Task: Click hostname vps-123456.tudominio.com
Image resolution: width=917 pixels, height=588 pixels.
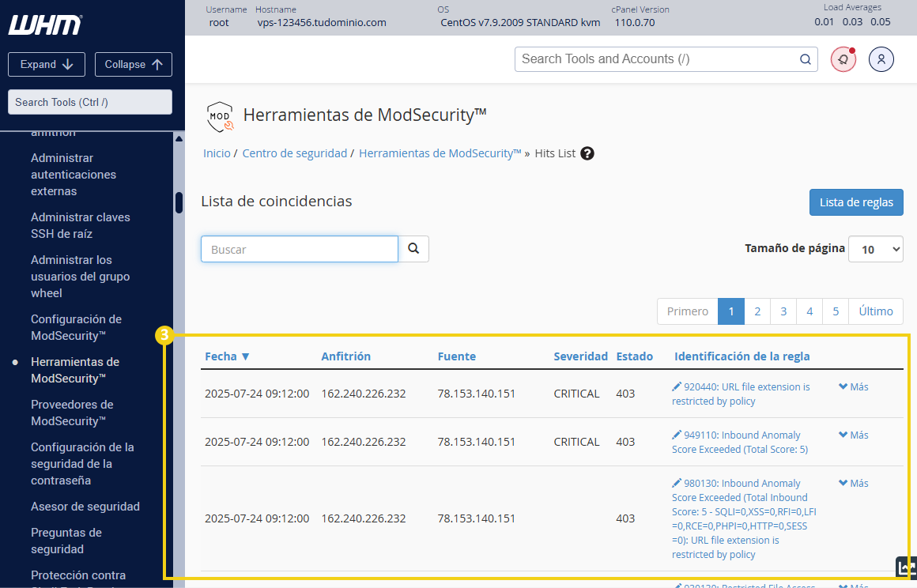Action: tap(322, 23)
